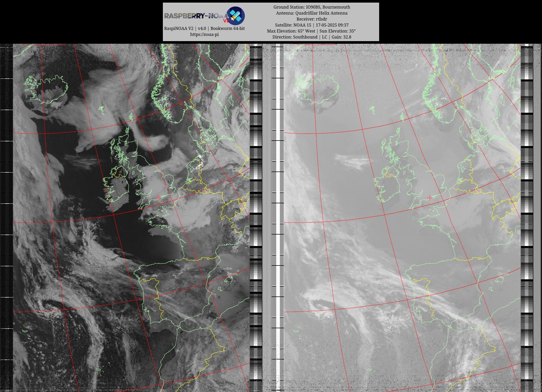
Task: Select 'Receiver: rtlsdr' line
Action: point(312,19)
